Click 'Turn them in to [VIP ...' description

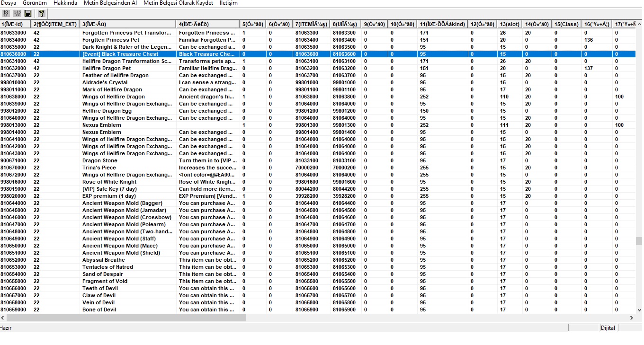coord(207,160)
